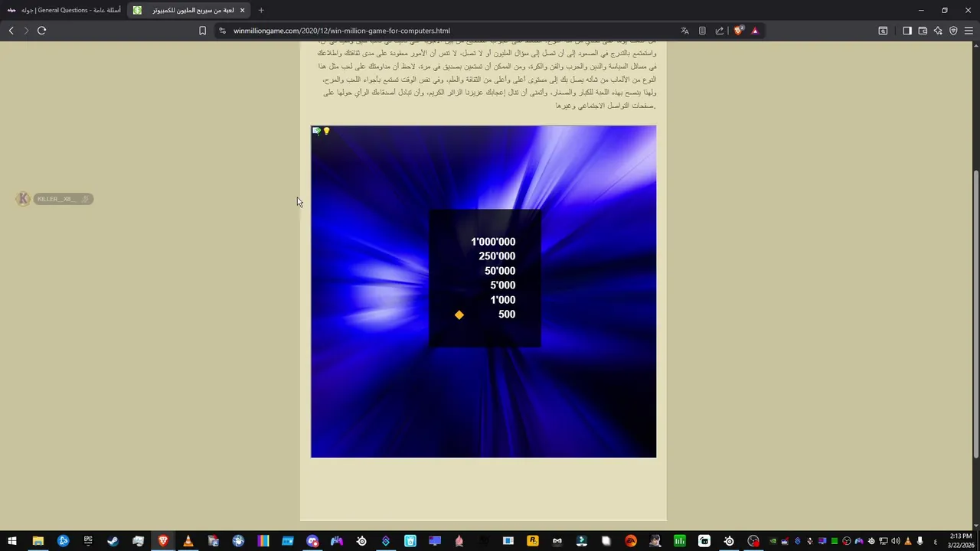Bookmark this page
The width and height of the screenshot is (980, 551).
[x=202, y=31]
